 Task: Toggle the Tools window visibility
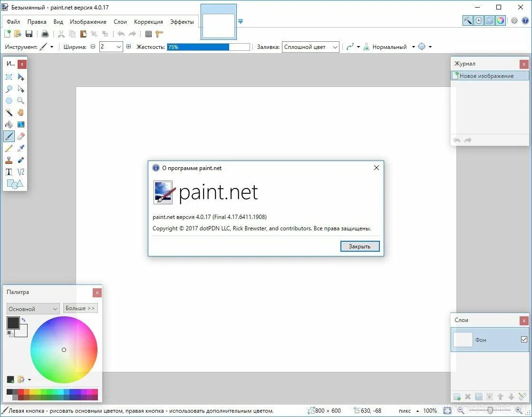pyautogui.click(x=467, y=20)
